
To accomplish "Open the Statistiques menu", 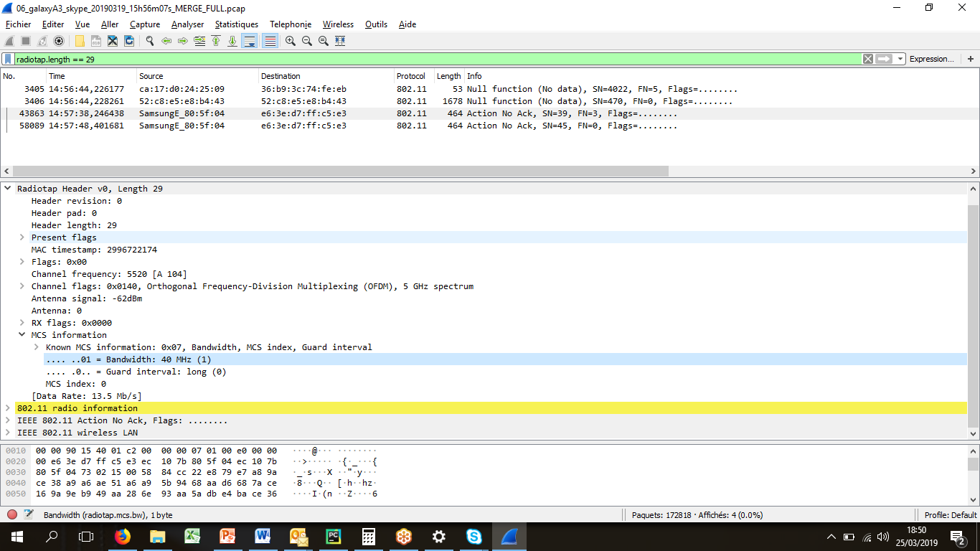I will [x=236, y=24].
